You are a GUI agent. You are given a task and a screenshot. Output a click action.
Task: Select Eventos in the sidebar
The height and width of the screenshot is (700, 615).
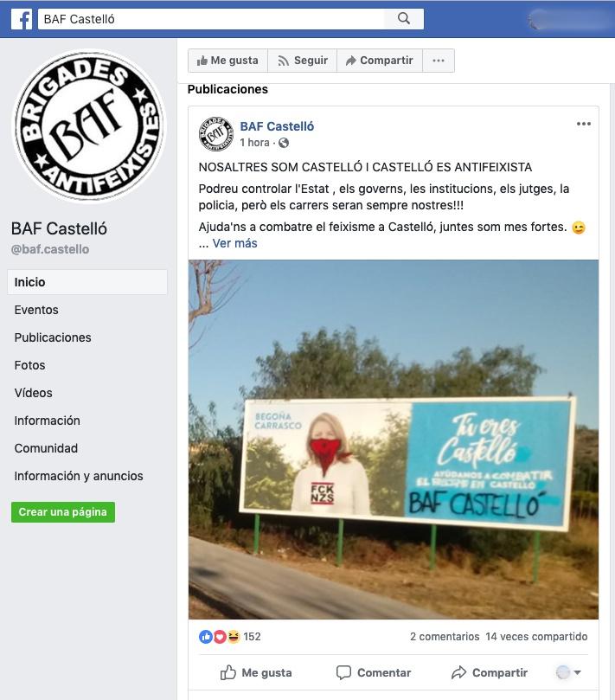pos(36,310)
